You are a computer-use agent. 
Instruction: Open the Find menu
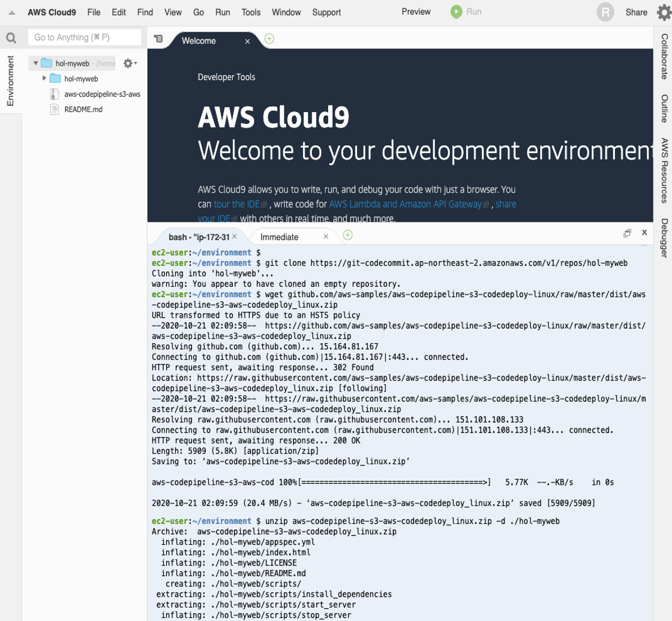coord(145,13)
